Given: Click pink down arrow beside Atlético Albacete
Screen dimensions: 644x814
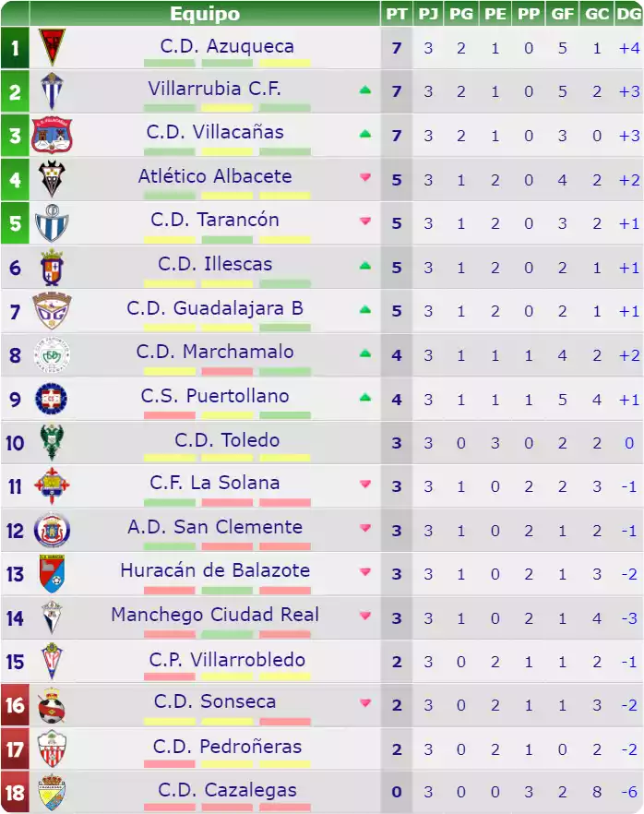Looking at the screenshot, I should (x=365, y=177).
